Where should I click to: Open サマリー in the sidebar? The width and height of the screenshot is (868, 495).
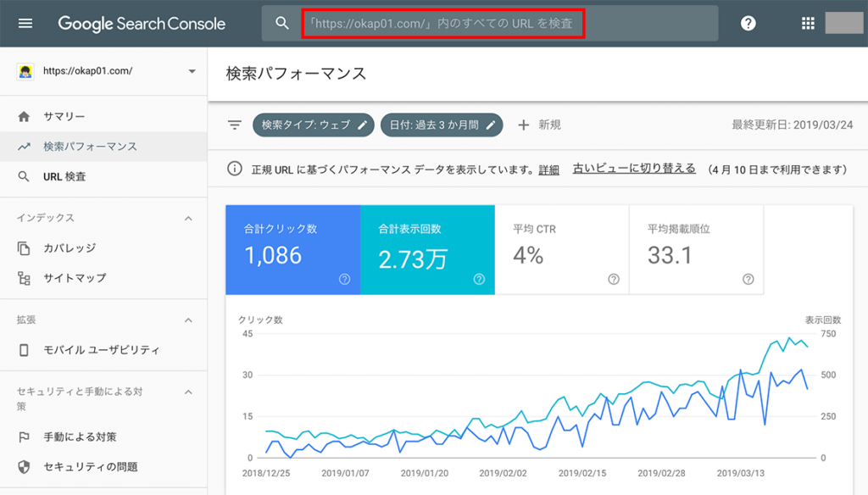[103, 116]
